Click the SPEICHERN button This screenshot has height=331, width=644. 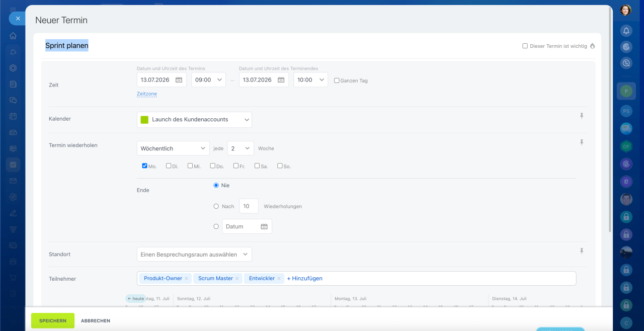[x=53, y=320]
